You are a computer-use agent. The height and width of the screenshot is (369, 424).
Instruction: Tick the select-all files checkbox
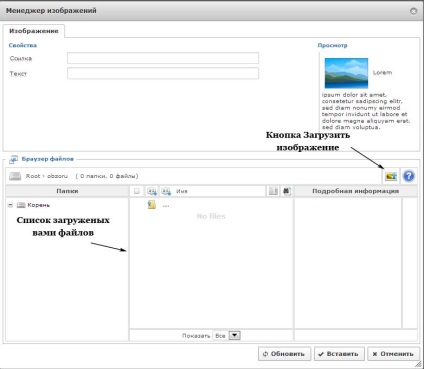tap(137, 191)
